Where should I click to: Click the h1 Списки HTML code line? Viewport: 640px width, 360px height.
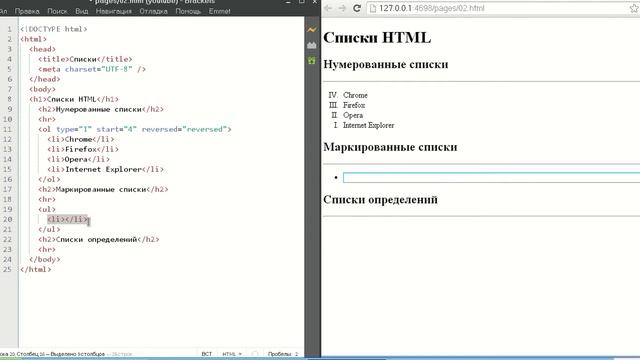coord(74,99)
